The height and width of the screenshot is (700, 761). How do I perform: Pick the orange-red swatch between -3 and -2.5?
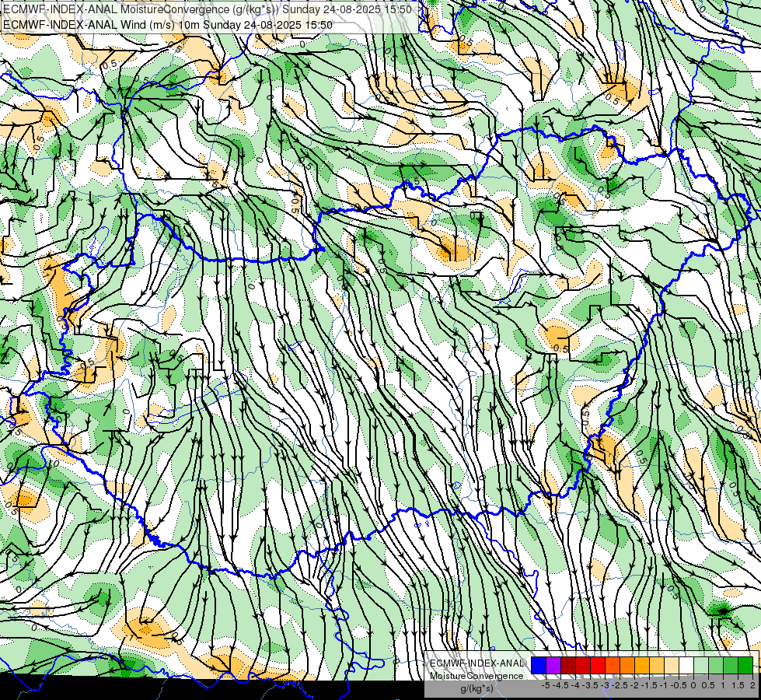point(613,665)
